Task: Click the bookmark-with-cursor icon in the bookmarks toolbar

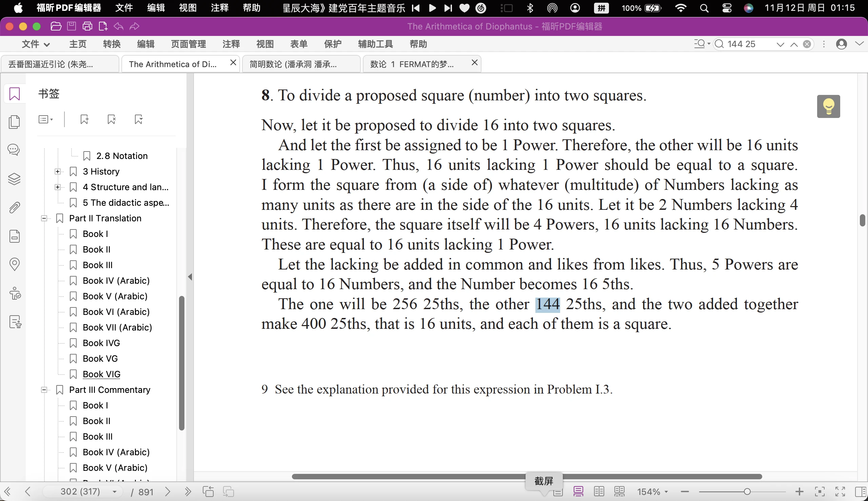Action: [139, 119]
